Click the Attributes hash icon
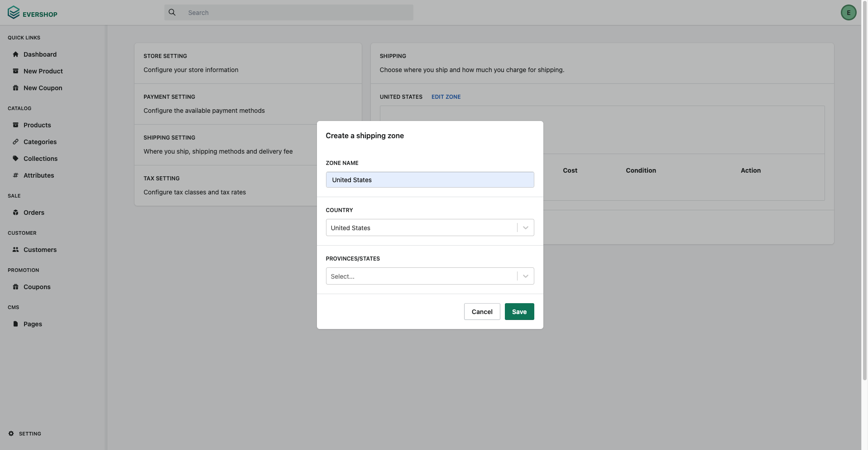Viewport: 868px width, 450px height. [x=16, y=175]
